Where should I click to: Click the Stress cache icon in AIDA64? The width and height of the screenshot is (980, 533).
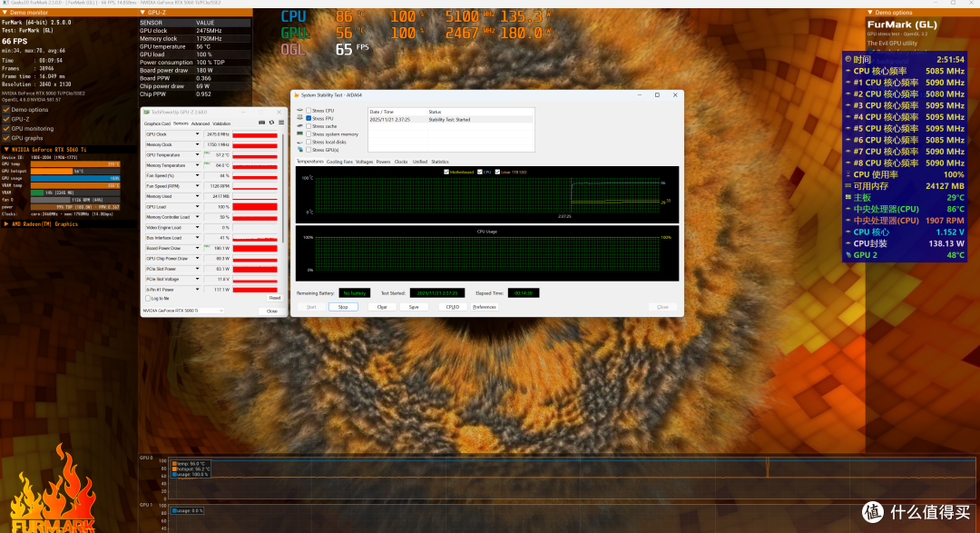[300, 125]
